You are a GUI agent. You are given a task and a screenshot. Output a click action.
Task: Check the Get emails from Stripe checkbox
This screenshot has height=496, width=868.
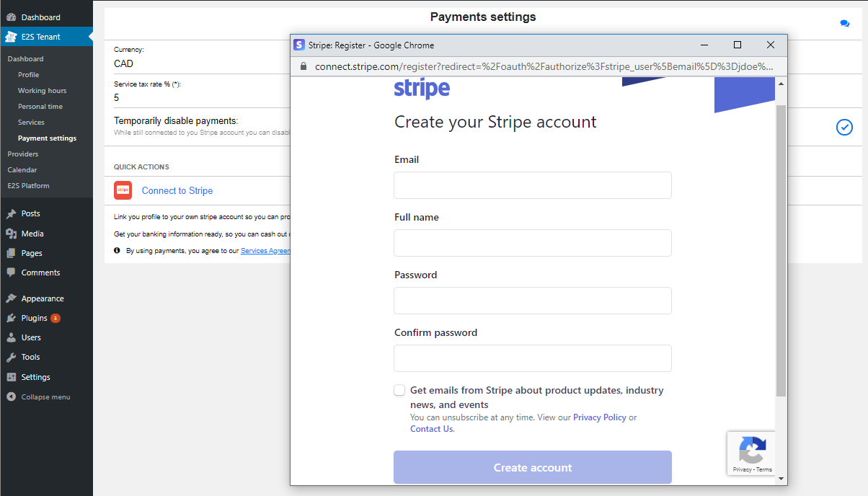[399, 390]
